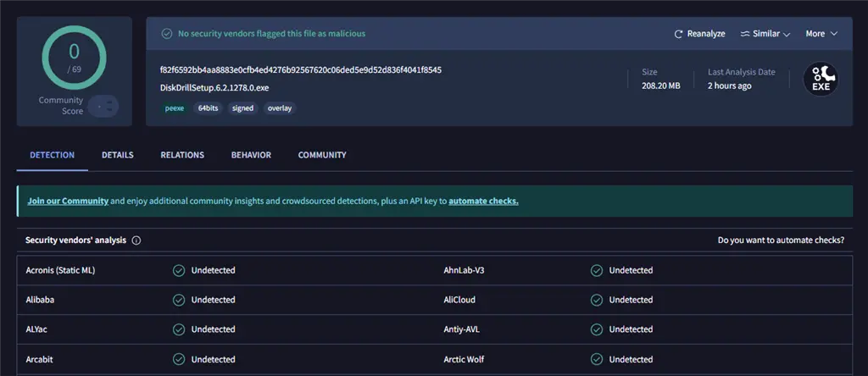
Task: Toggle the Community Score vote control
Action: click(103, 107)
